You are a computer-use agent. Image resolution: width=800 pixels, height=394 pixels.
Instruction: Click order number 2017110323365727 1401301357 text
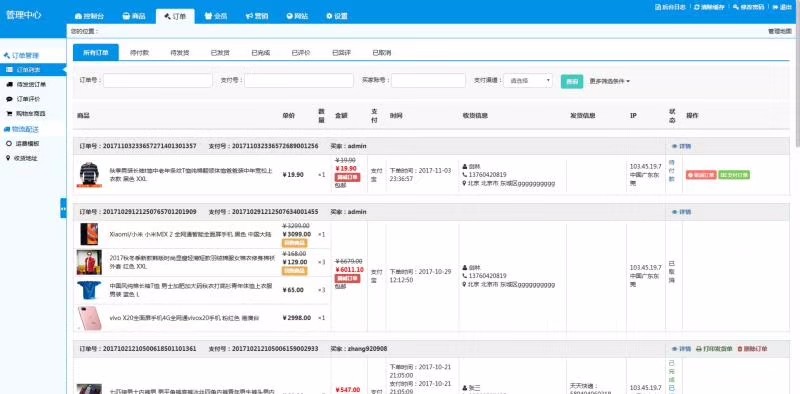coord(150,146)
